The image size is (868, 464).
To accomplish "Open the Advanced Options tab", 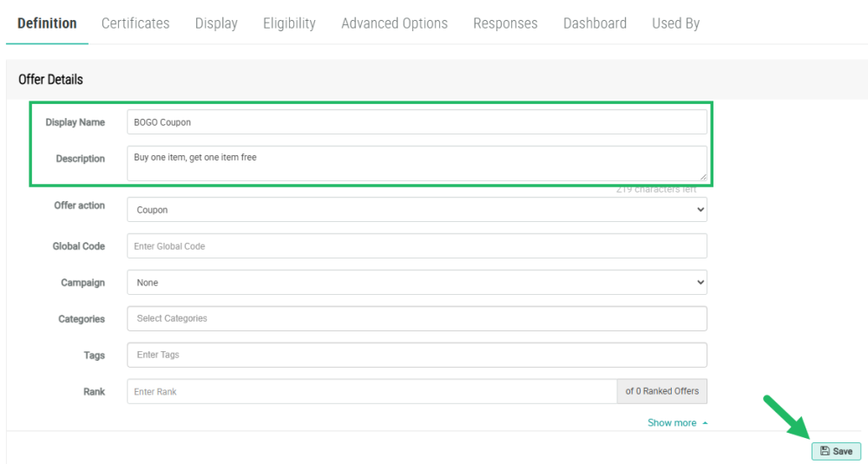I will tap(394, 23).
